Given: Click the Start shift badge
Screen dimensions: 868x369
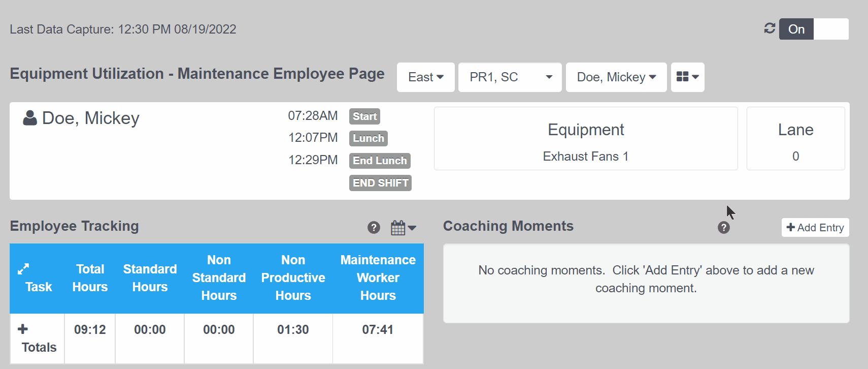Looking at the screenshot, I should [364, 116].
